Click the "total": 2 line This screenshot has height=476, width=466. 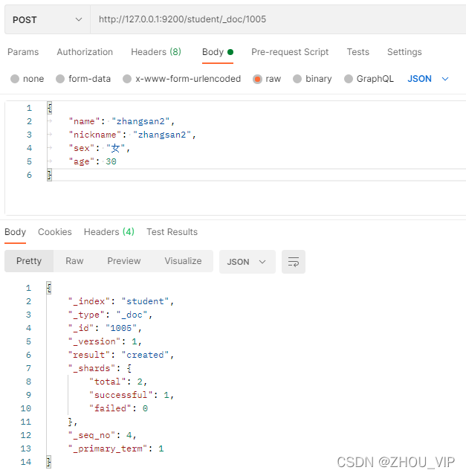(118, 382)
